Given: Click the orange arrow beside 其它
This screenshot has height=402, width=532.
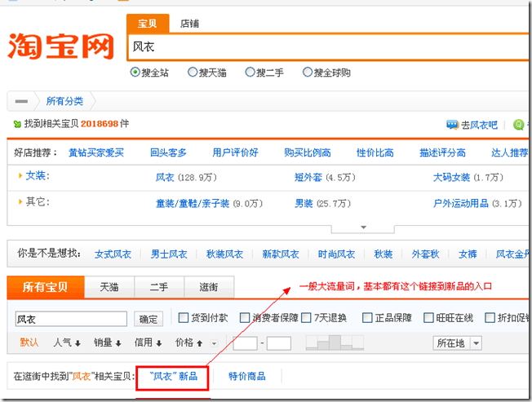Looking at the screenshot, I should [x=20, y=201].
